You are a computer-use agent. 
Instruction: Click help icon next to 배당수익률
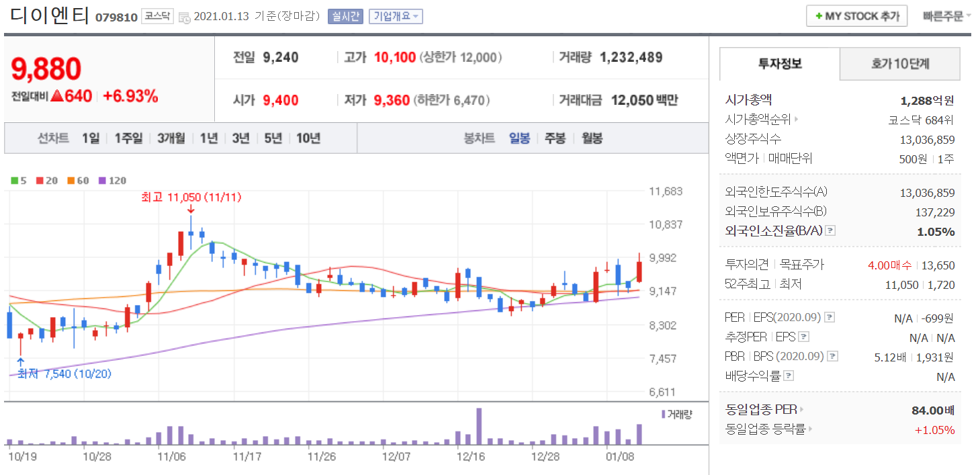pos(789,376)
